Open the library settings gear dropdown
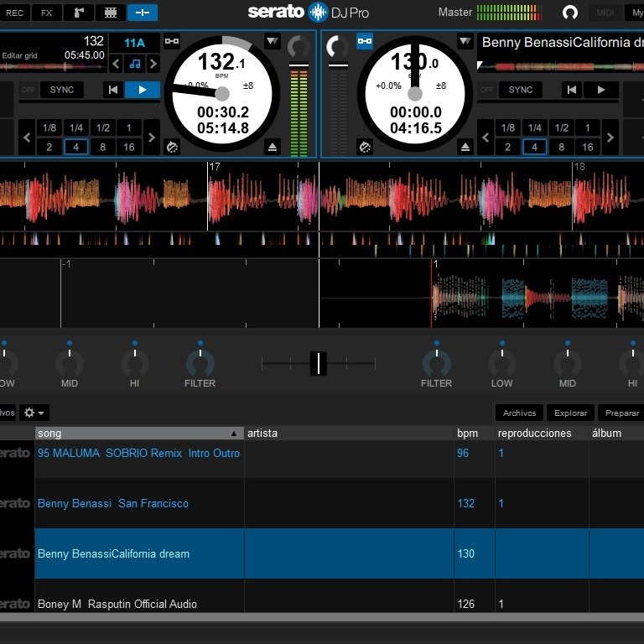Screen dimensions: 644x644 34,413
